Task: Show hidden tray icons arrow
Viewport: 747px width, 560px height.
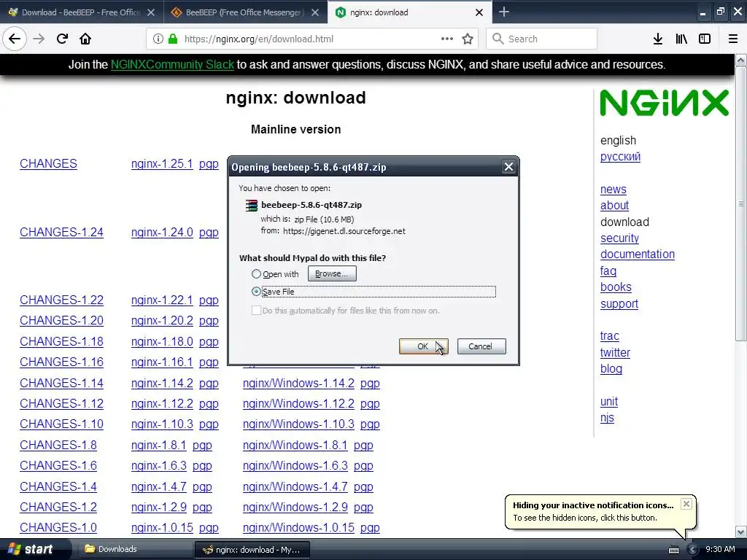Action: pyautogui.click(x=693, y=550)
